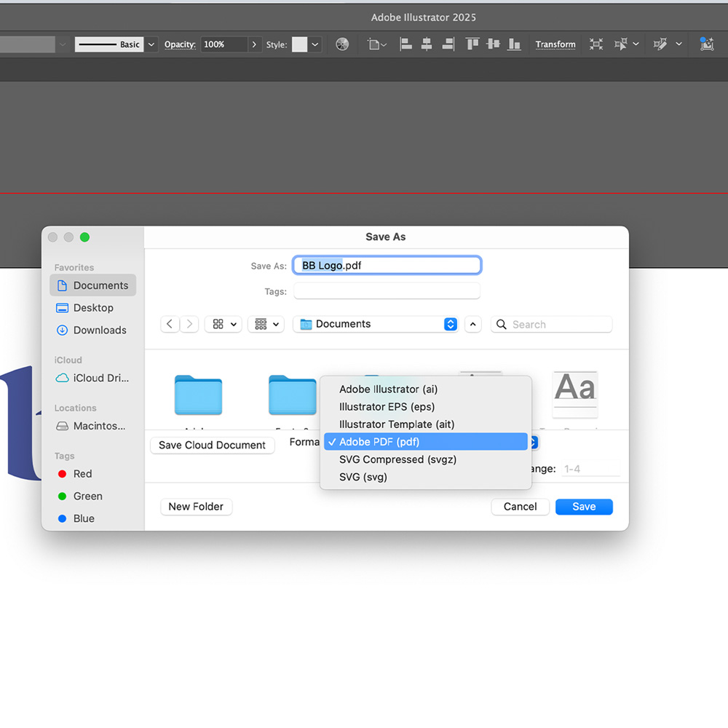Select the Green tag in sidebar
Viewport: 728px width, 728px height.
(x=93, y=496)
